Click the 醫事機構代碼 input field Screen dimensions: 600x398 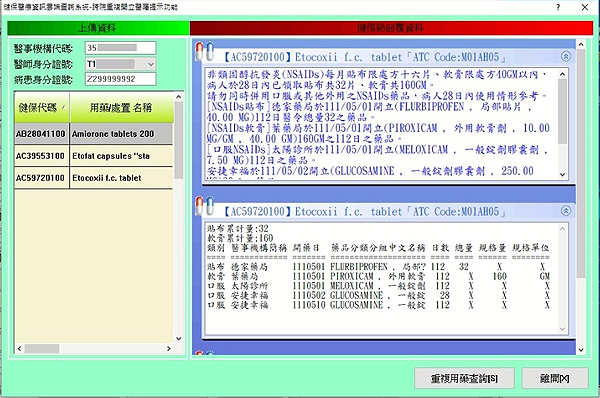coord(121,48)
